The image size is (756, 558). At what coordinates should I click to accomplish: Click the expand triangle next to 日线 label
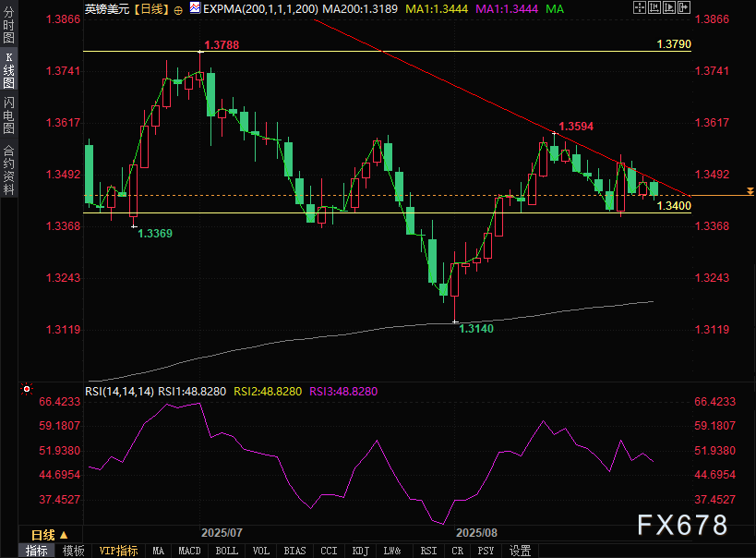click(x=64, y=535)
